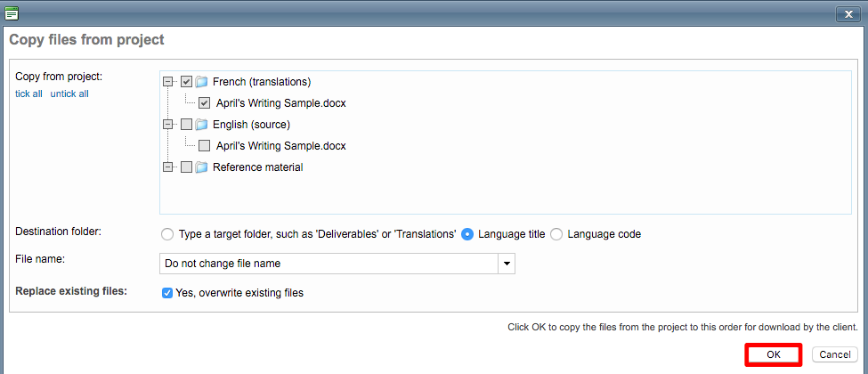Select the type a target folder radio option
The height and width of the screenshot is (374, 868).
pyautogui.click(x=166, y=235)
